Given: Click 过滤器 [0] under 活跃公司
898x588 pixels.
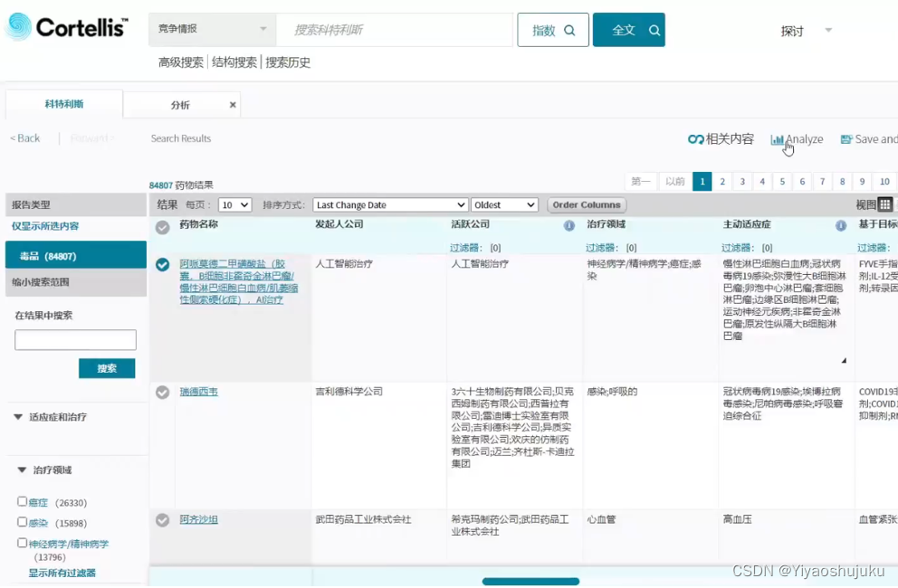Looking at the screenshot, I should 475,248.
